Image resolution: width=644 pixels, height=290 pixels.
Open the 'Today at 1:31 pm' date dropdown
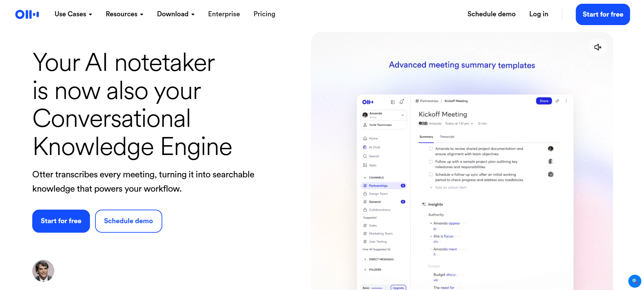coord(459,123)
